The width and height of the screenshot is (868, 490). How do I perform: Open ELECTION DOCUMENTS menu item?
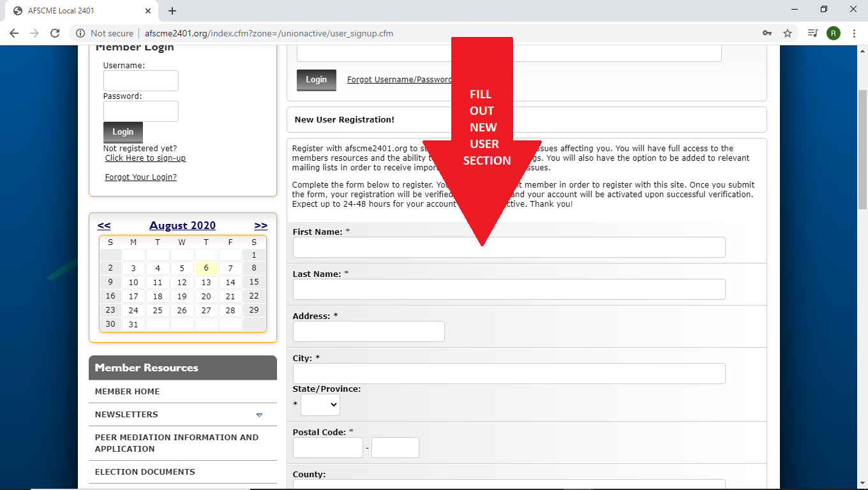coord(145,471)
